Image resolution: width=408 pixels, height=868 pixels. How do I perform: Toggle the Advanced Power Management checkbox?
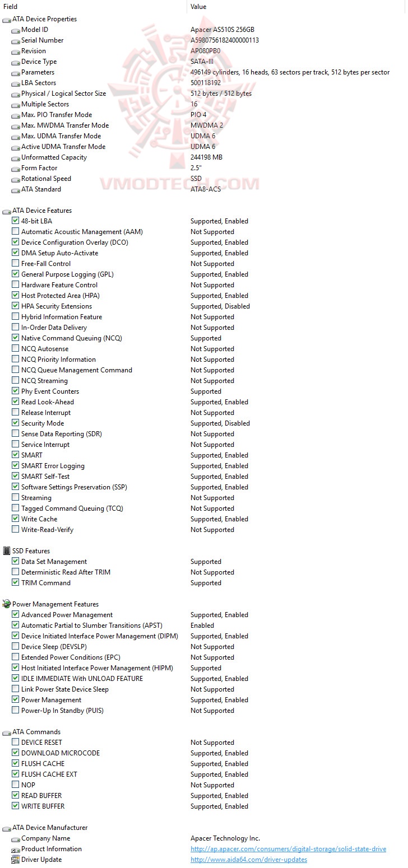pos(16,615)
